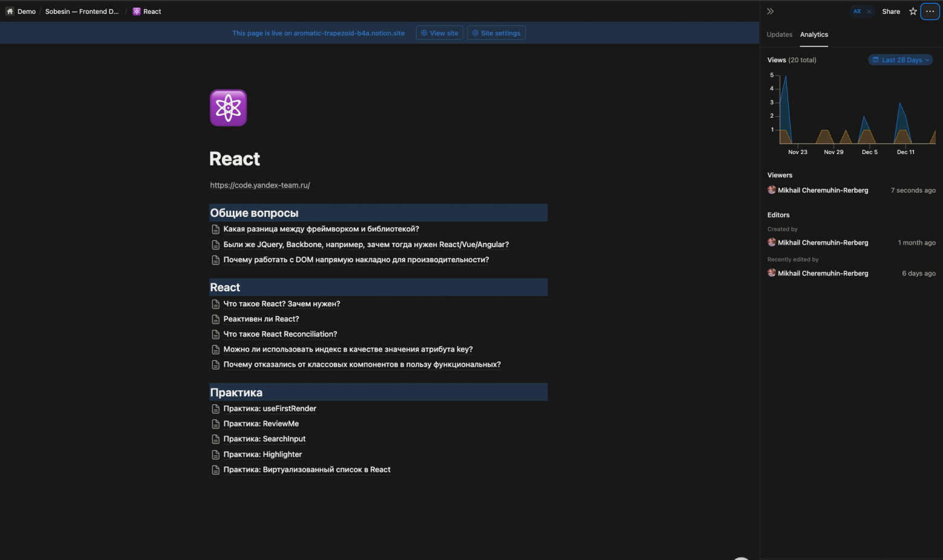Open the Share menu
This screenshot has height=560, width=943.
(891, 11)
